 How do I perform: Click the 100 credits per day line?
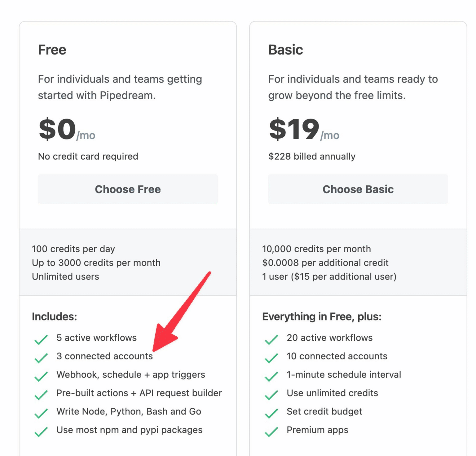[x=73, y=249]
